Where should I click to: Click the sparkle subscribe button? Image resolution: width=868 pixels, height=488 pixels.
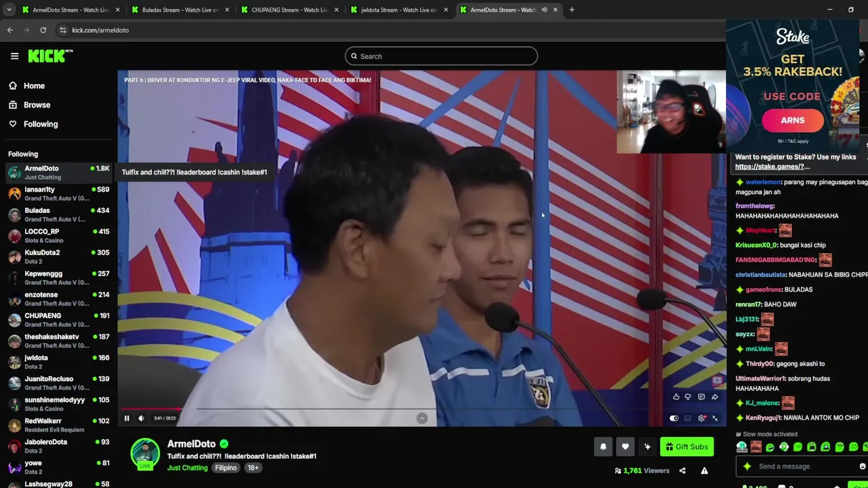647,447
